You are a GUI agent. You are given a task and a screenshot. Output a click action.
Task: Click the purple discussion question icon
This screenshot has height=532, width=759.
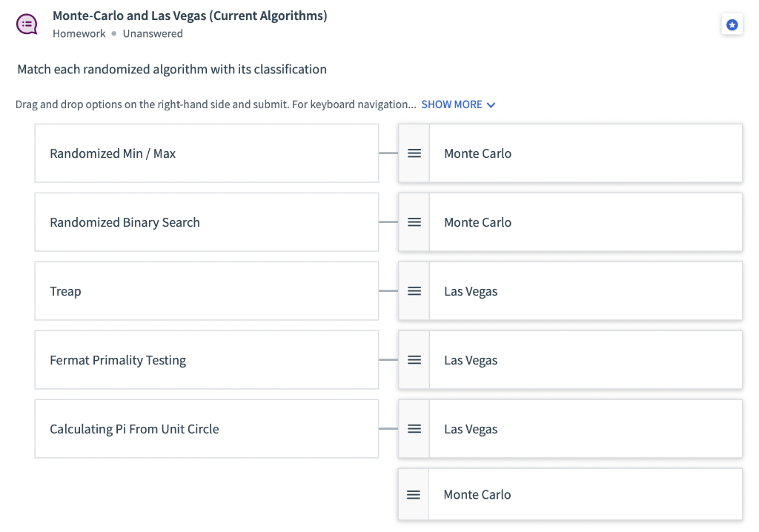tap(27, 24)
